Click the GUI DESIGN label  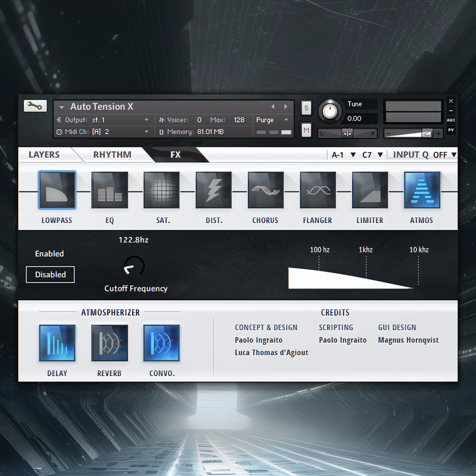coord(397,327)
